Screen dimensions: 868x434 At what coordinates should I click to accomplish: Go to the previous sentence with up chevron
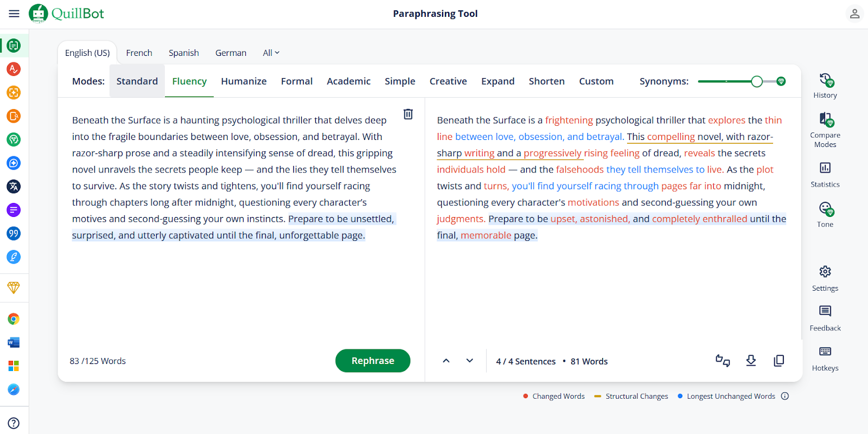tap(446, 361)
